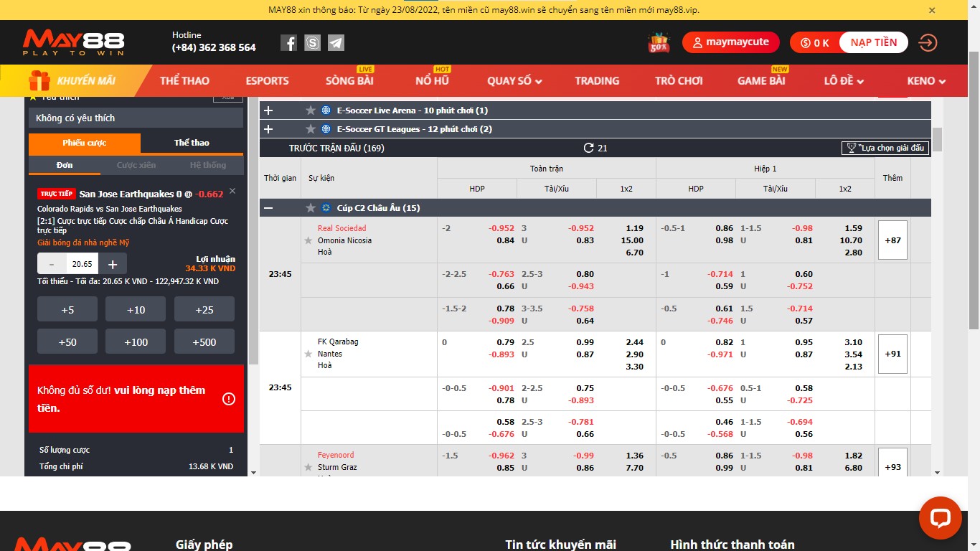Open the live chat bubble
Viewport: 980px width, 551px height.
pos(940,518)
